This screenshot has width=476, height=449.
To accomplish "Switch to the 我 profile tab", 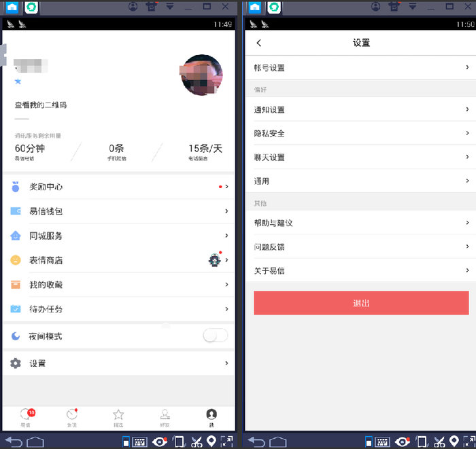I will coord(211,418).
